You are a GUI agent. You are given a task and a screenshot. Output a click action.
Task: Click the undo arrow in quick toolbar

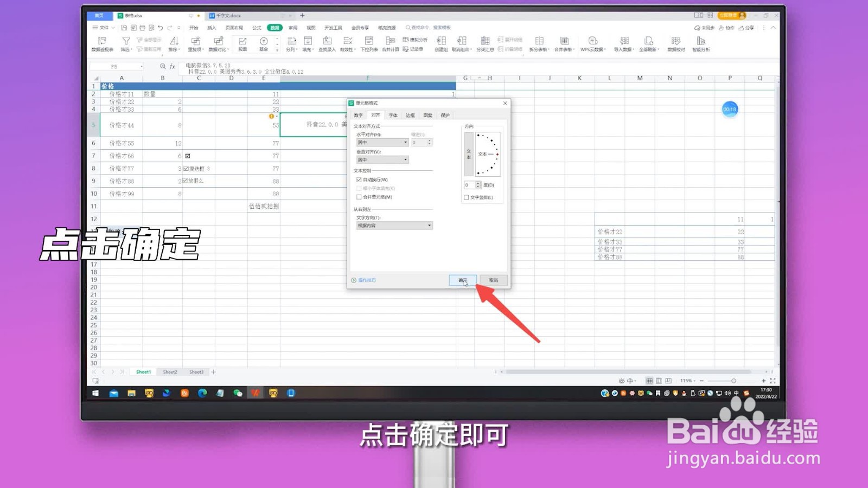(161, 28)
